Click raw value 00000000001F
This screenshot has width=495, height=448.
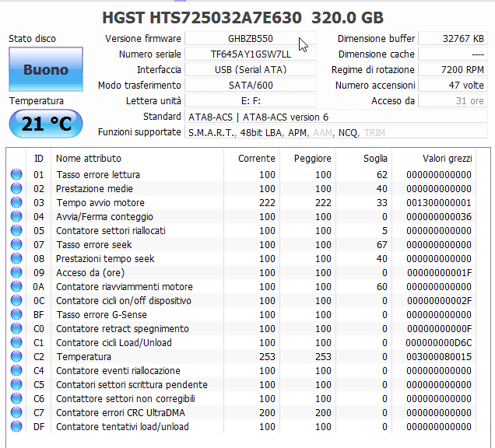(439, 272)
